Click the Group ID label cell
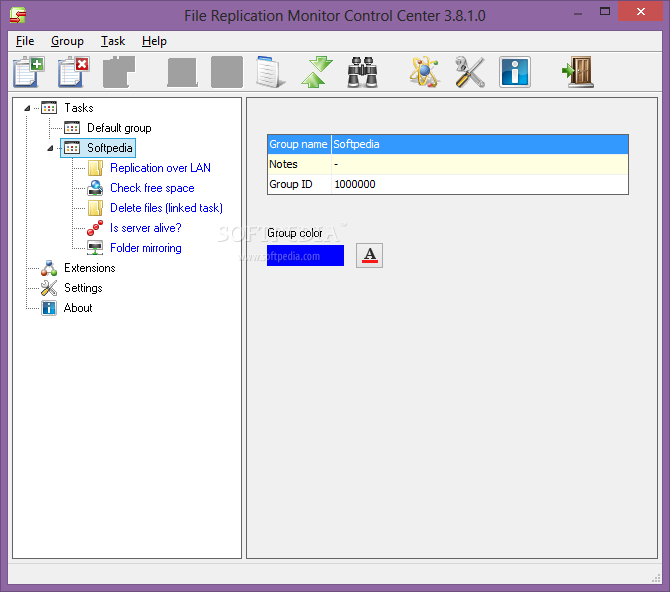This screenshot has height=592, width=670. click(x=299, y=184)
